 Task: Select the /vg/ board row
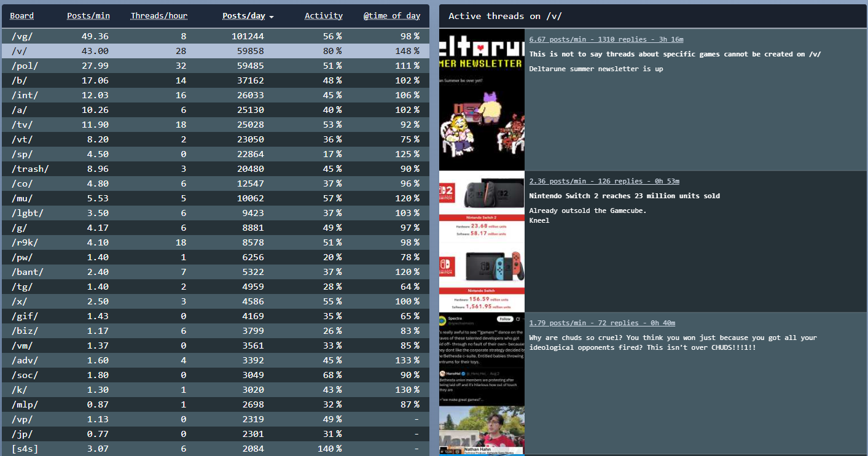[216, 36]
